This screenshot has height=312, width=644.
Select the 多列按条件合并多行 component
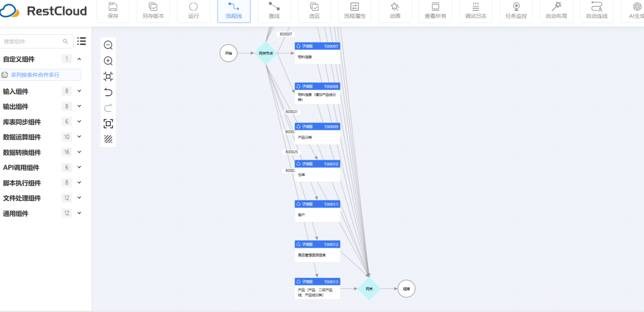click(35, 75)
